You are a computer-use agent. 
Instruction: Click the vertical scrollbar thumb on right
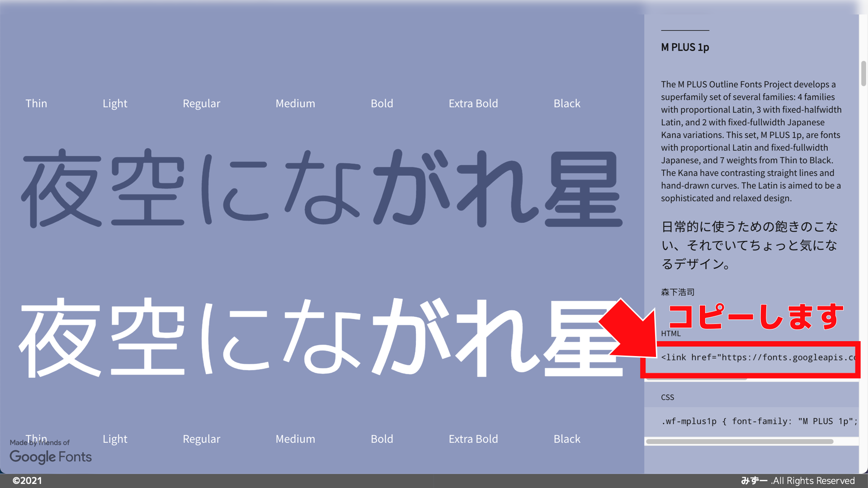coord(863,73)
